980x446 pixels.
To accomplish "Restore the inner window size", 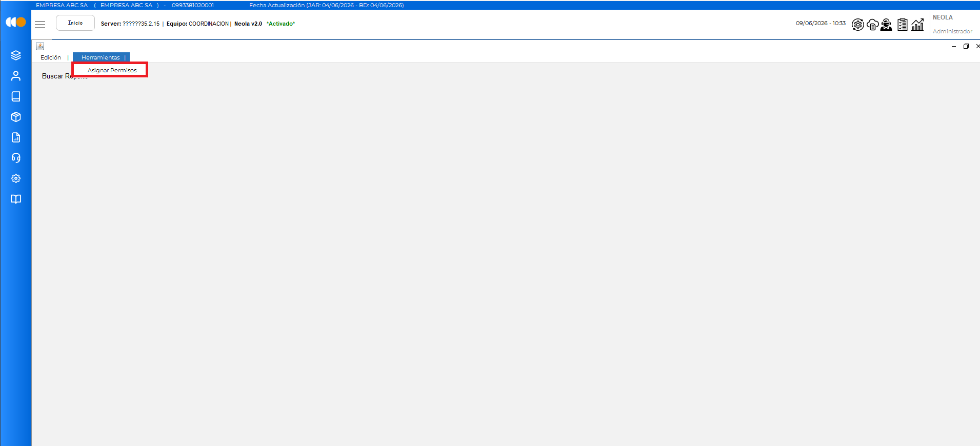I will (x=966, y=46).
